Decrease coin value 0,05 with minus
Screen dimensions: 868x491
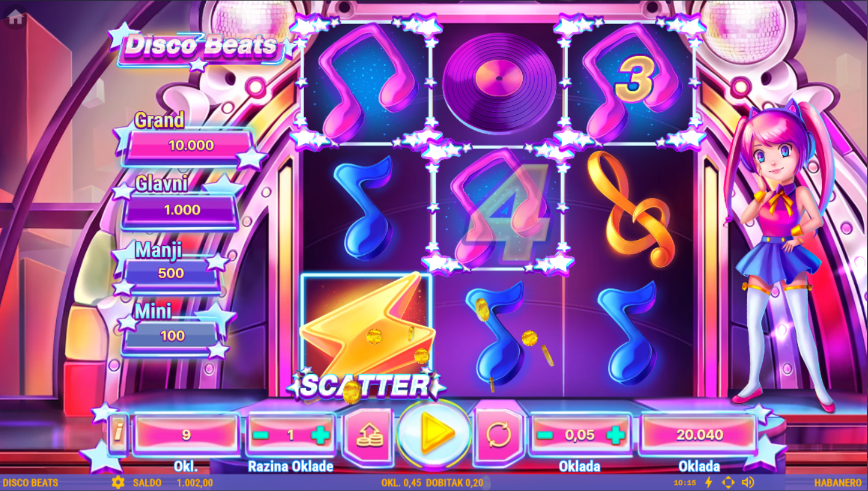point(544,435)
